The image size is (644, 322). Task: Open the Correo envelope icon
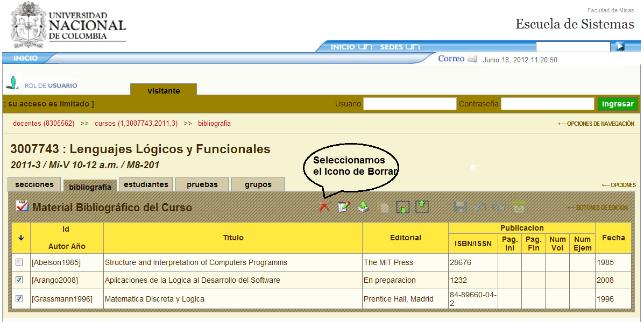pos(472,59)
